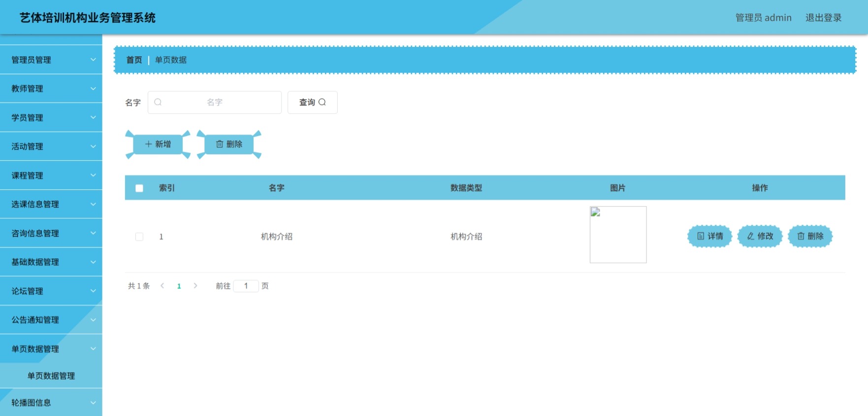This screenshot has width=868, height=416.
Task: Click the 索引 column header
Action: click(x=167, y=188)
